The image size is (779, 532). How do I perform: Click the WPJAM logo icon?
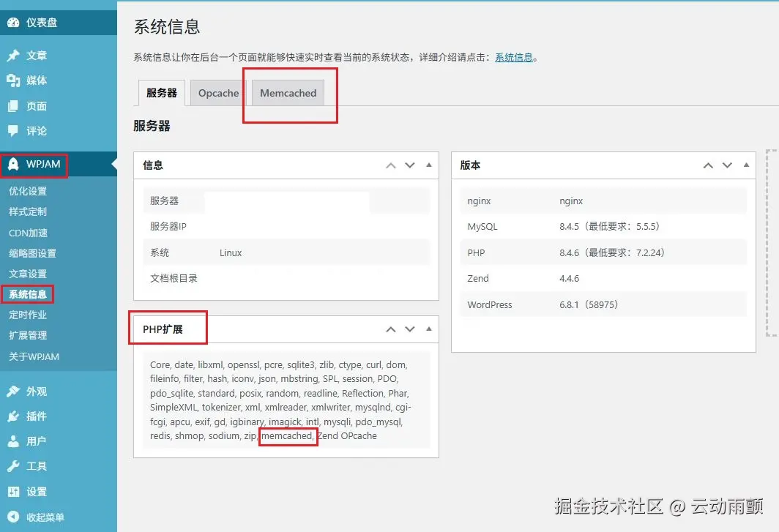coord(13,165)
